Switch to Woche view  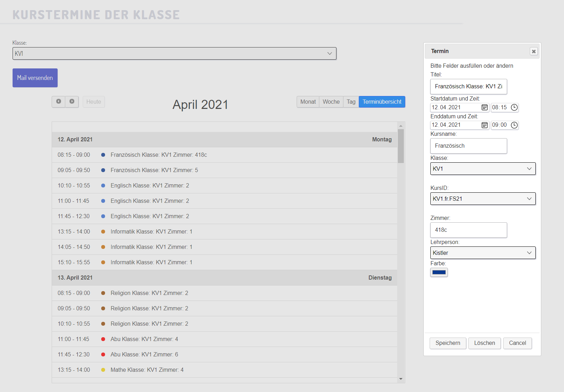(x=331, y=102)
